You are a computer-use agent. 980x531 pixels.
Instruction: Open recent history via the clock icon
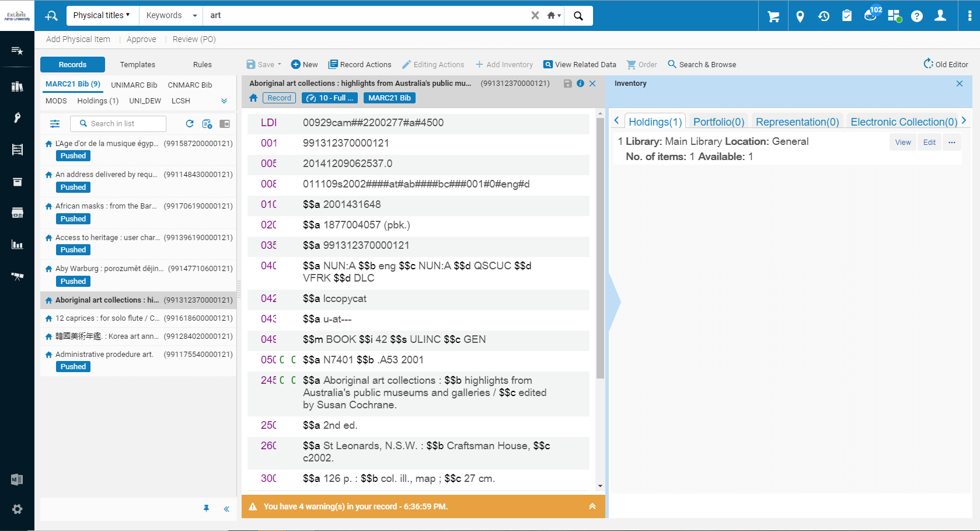(x=823, y=16)
